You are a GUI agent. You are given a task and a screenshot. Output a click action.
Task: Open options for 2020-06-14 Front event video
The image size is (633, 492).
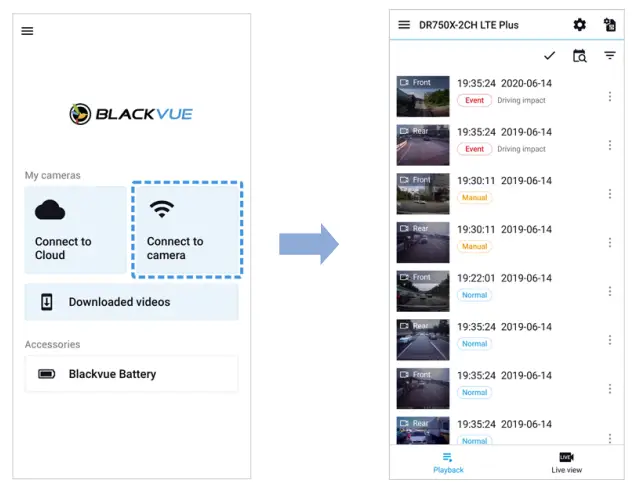(610, 97)
